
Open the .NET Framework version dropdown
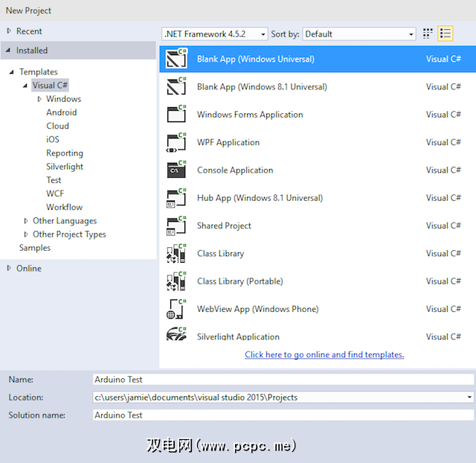[214, 34]
